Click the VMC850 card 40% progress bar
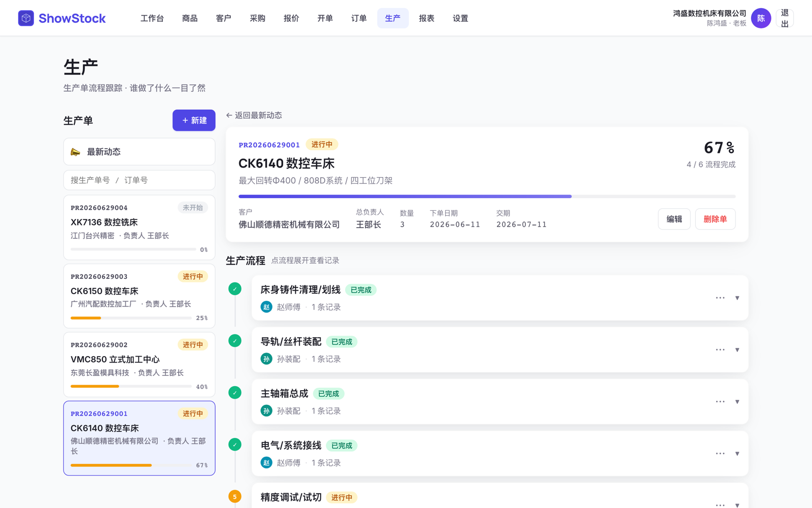This screenshot has width=812, height=508. pos(131,387)
